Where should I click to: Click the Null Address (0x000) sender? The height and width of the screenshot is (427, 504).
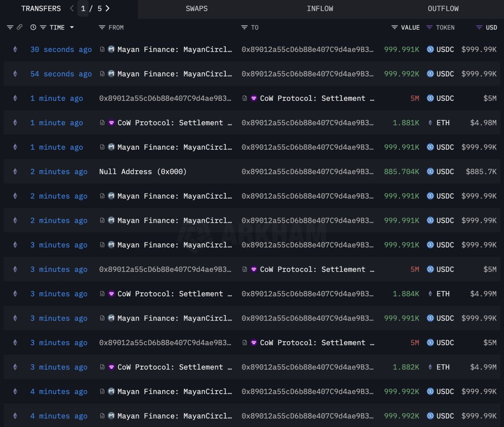tap(143, 172)
